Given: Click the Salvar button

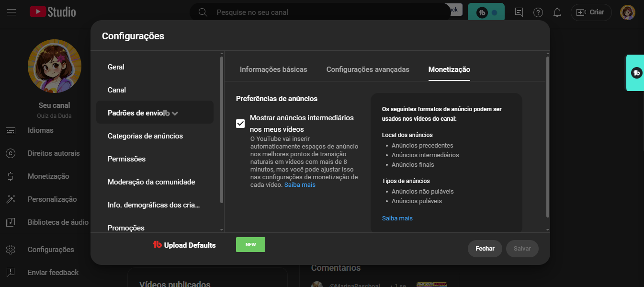Looking at the screenshot, I should [522, 249].
